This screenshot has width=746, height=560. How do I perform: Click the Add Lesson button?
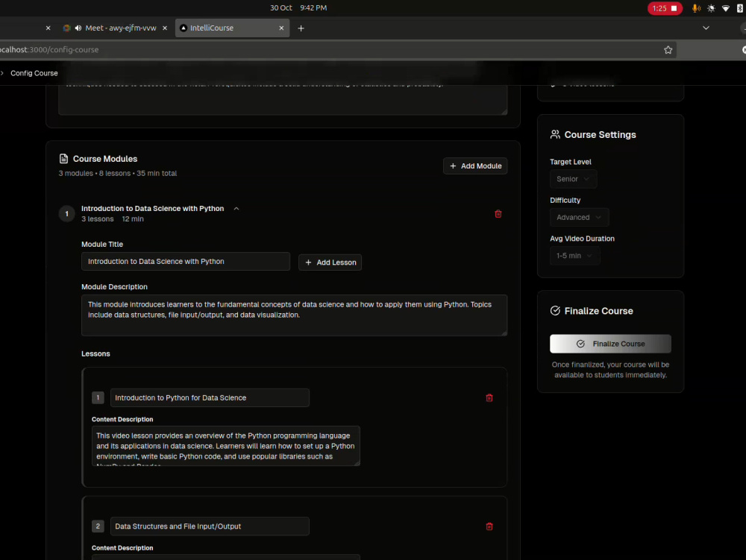(x=330, y=262)
